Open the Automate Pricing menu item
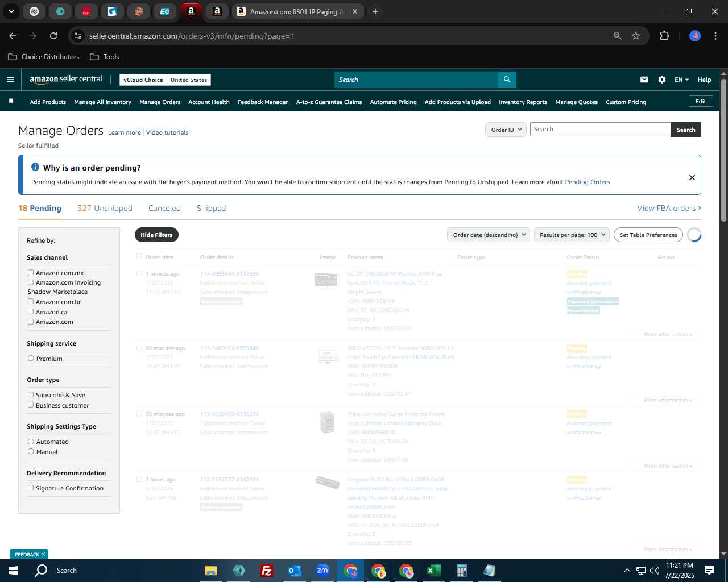 (x=393, y=102)
